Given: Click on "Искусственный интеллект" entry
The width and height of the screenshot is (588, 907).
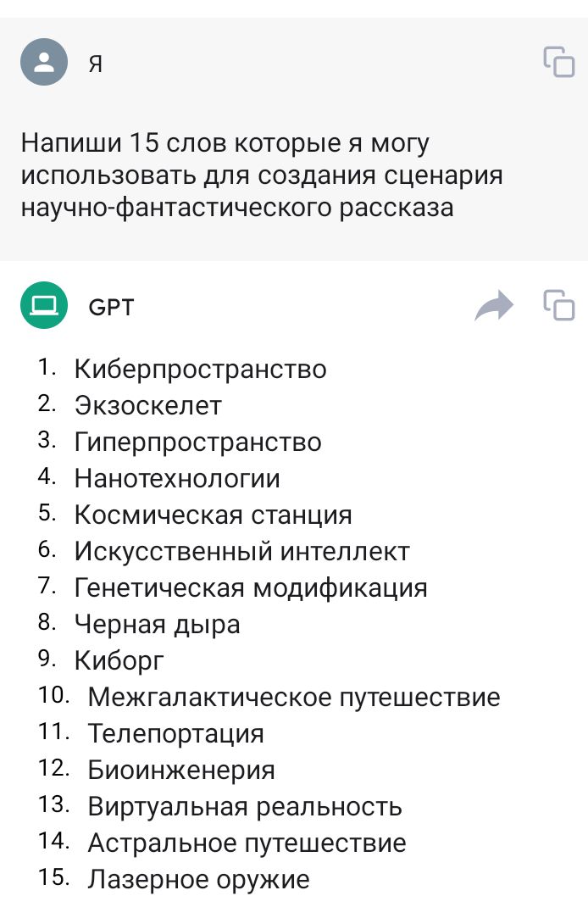Looking at the screenshot, I should pyautogui.click(x=241, y=552).
